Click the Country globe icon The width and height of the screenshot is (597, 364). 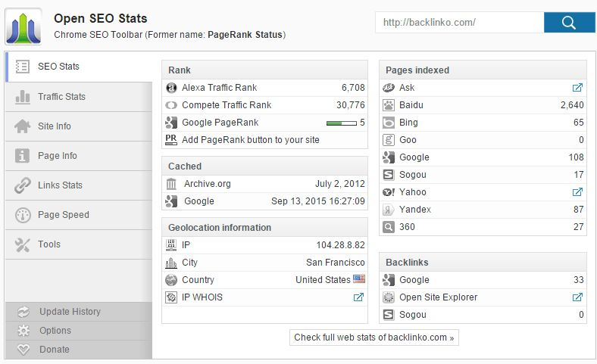pos(171,280)
